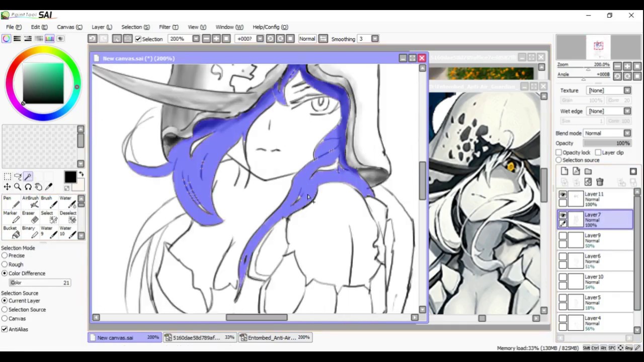
Task: Click the black foreground color swatch
Action: pyautogui.click(x=70, y=177)
